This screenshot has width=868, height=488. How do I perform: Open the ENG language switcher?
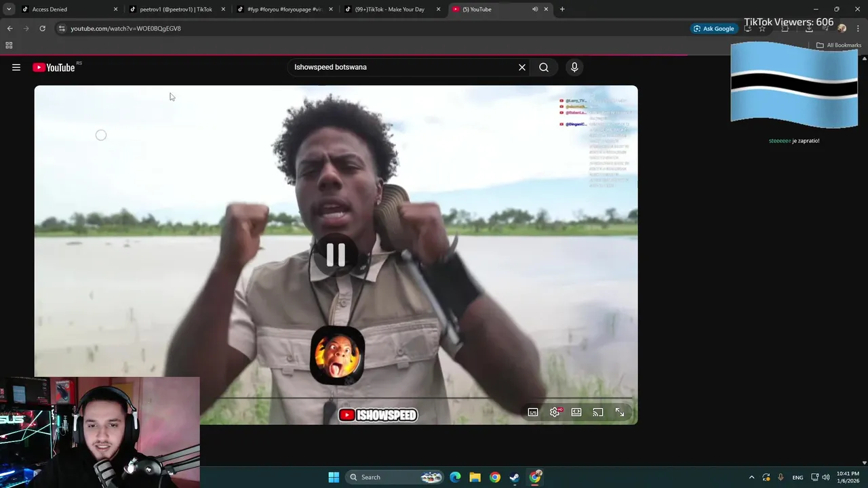point(797,477)
